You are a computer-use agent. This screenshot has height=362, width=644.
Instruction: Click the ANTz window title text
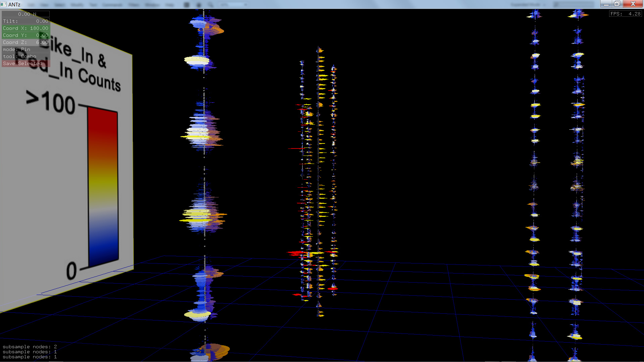[x=14, y=4]
